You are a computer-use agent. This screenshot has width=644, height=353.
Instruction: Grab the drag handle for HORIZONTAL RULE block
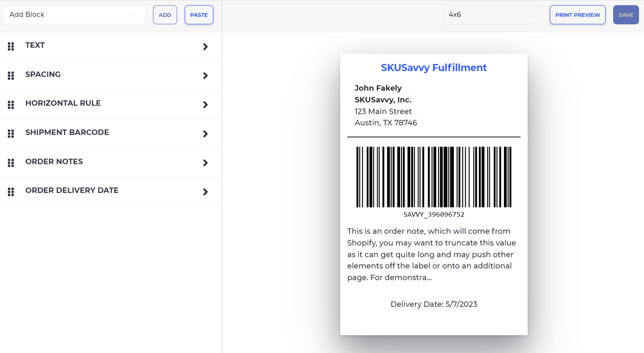pyautogui.click(x=11, y=105)
